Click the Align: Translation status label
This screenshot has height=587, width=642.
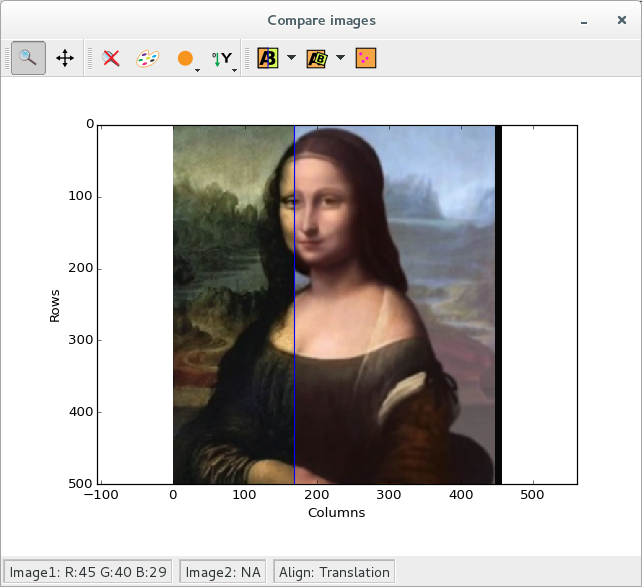(334, 572)
